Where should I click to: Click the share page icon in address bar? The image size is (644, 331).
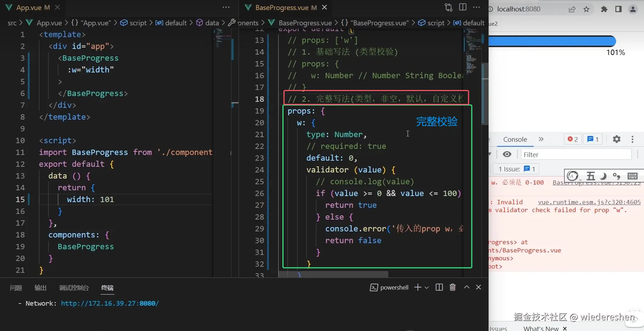(x=572, y=9)
